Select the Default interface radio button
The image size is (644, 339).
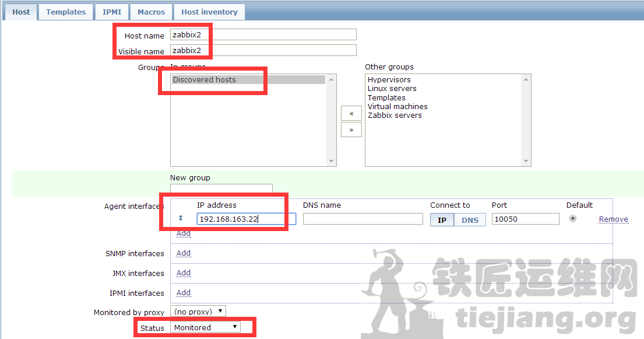click(572, 218)
